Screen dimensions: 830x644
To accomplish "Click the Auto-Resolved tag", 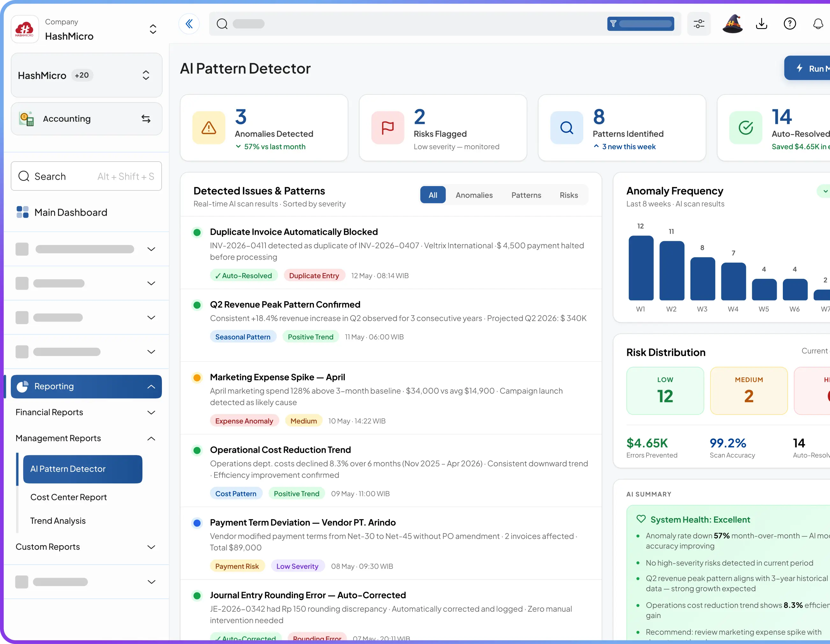I will coord(244,275).
